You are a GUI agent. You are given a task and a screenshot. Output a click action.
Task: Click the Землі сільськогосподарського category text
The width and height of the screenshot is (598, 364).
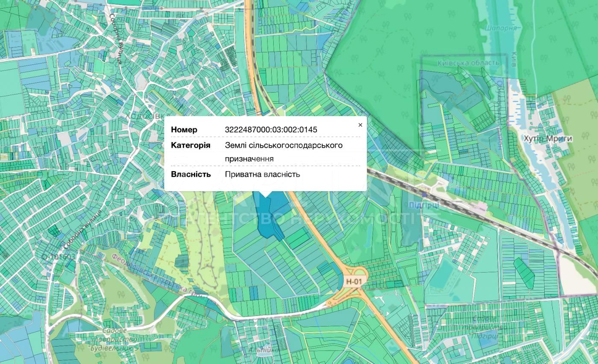point(284,146)
